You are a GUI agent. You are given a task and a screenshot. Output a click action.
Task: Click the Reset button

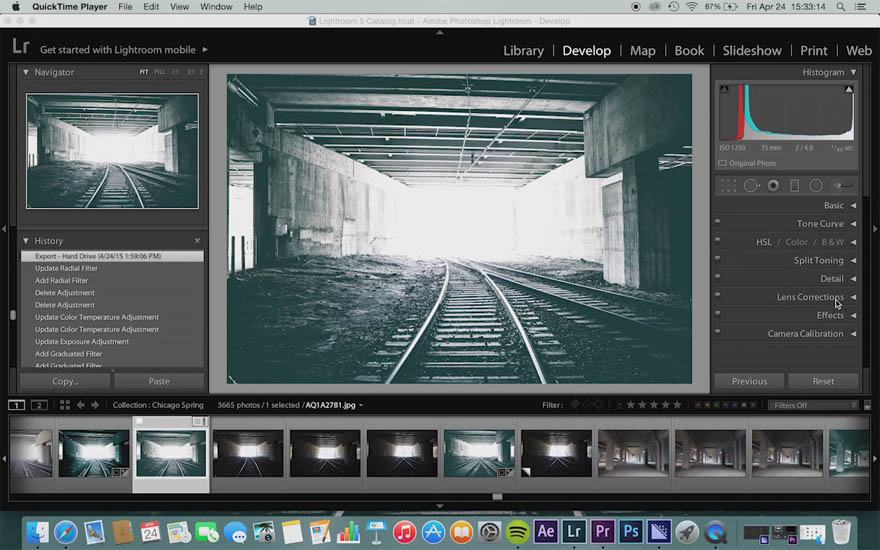pyautogui.click(x=823, y=381)
